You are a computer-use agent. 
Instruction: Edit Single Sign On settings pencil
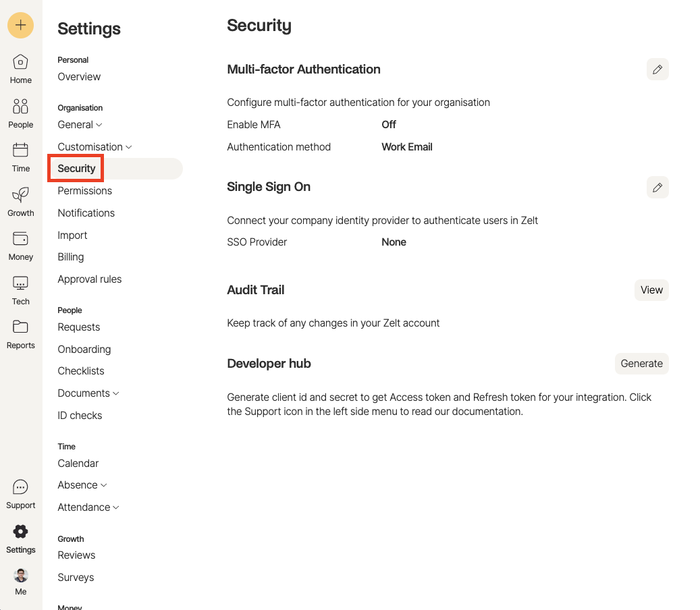(x=657, y=188)
